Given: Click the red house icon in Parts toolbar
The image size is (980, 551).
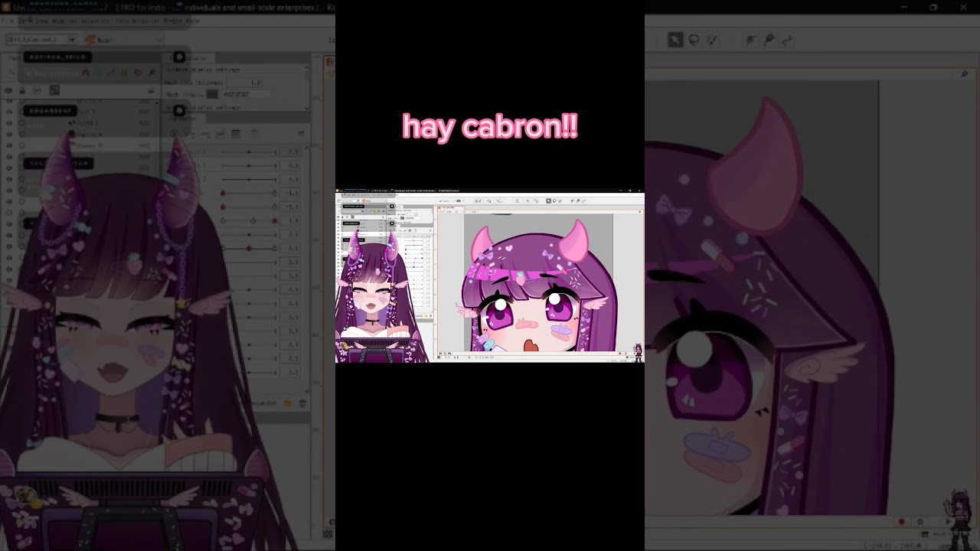Looking at the screenshot, I should tap(85, 73).
